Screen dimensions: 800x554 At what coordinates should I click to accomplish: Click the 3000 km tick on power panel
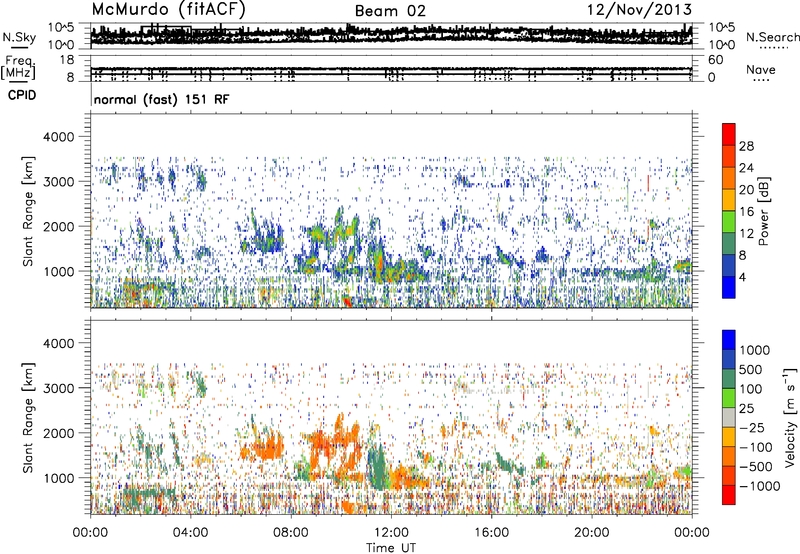[x=59, y=182]
